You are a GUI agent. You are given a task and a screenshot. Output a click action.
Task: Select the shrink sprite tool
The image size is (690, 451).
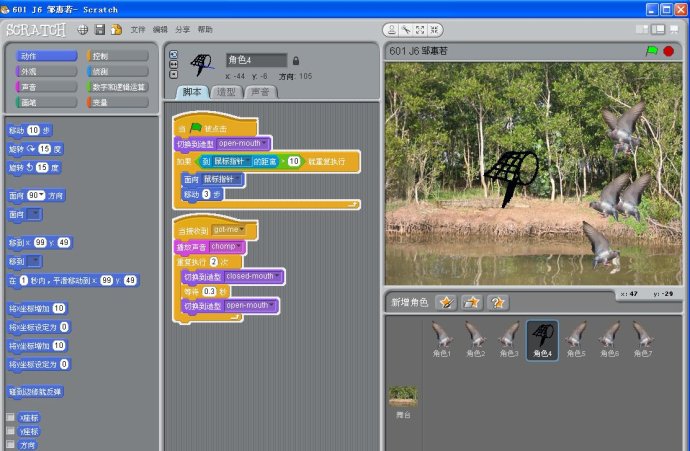(x=434, y=30)
